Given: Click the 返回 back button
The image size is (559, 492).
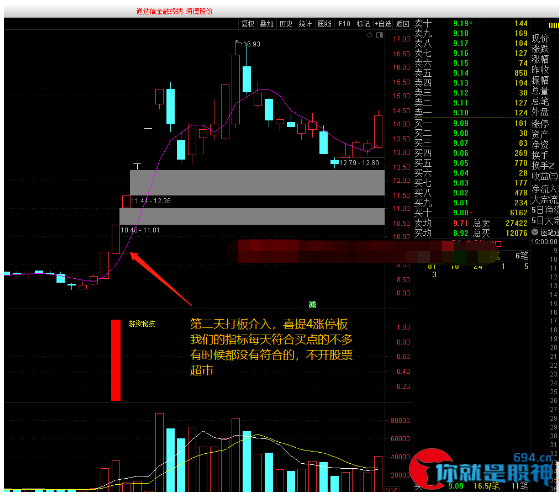Looking at the screenshot, I should point(402,24).
